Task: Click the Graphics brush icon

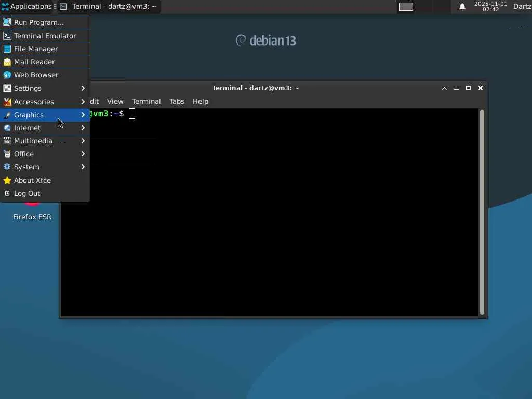Action: [7, 115]
